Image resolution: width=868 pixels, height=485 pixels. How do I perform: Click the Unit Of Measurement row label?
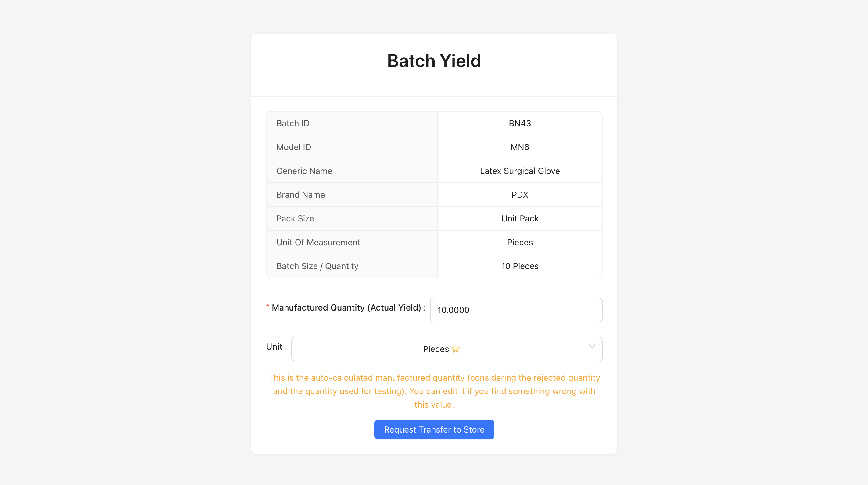tap(318, 242)
